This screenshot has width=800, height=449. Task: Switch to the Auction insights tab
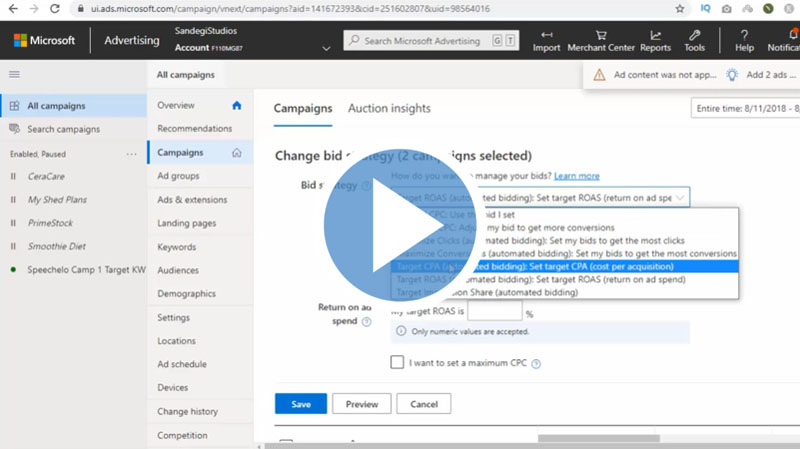389,108
